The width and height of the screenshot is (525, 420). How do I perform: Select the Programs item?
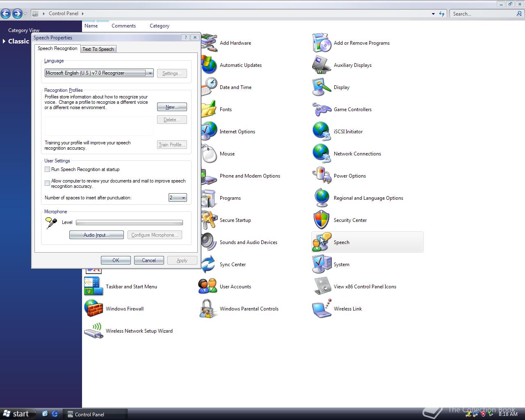click(230, 198)
